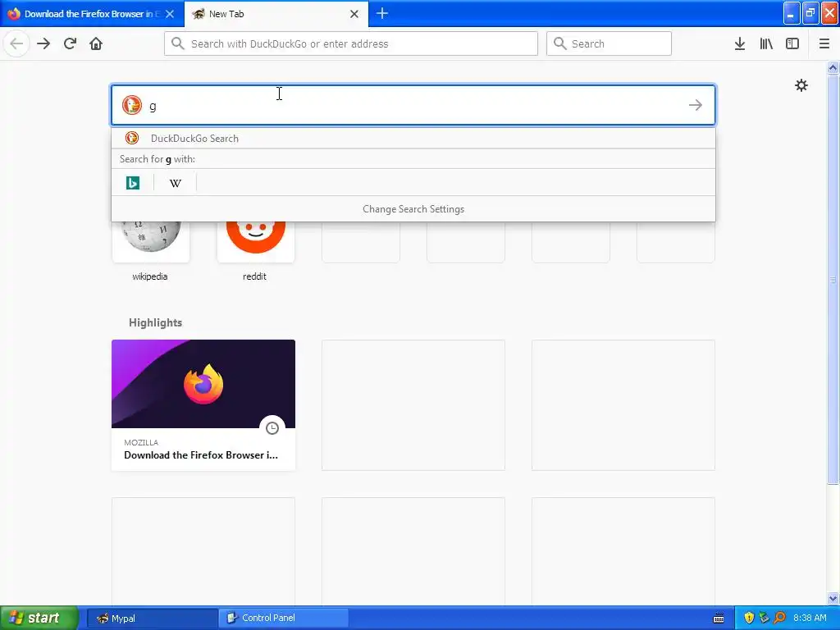Screen dimensions: 840x630
Task: Search for g with Bing
Action: 133,183
